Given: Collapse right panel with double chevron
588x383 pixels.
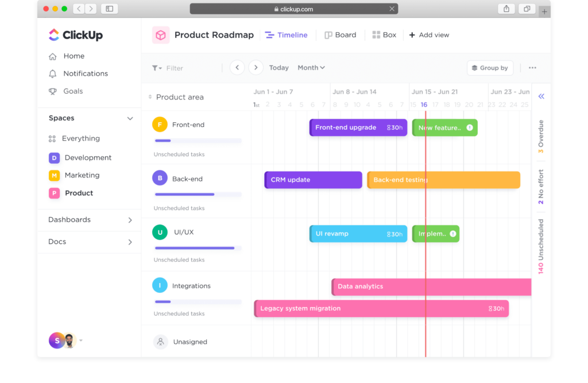Looking at the screenshot, I should click(x=541, y=96).
